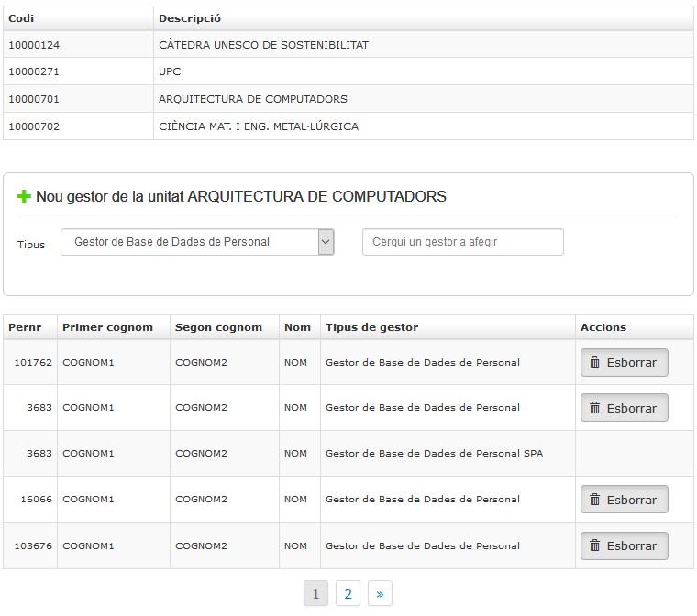Delete manager 103676 using Esborrar
This screenshot has height=616, width=697.
(x=624, y=545)
